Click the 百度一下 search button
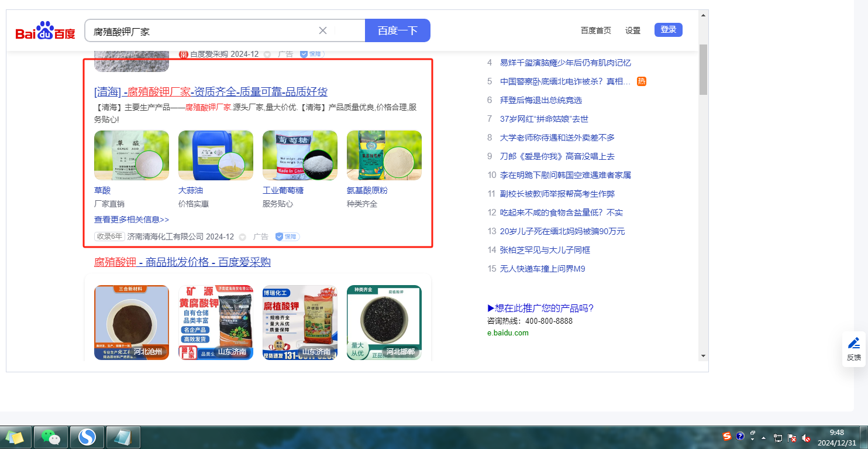 pyautogui.click(x=398, y=30)
